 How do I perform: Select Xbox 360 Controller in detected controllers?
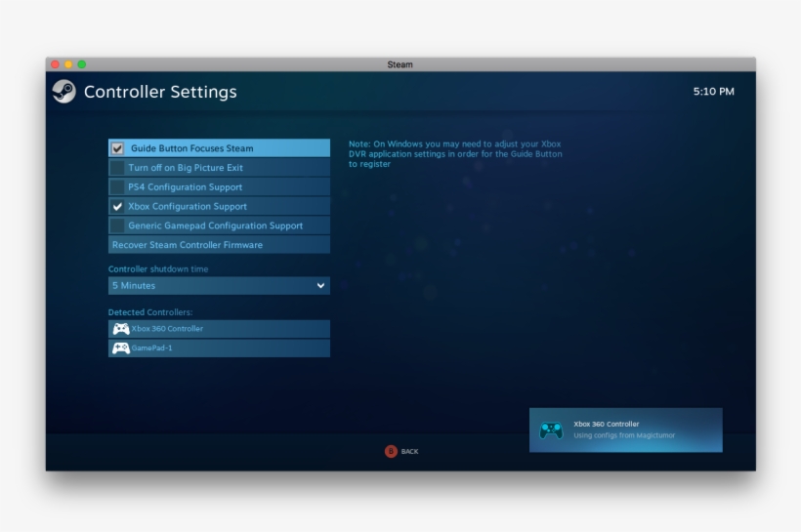click(x=219, y=329)
